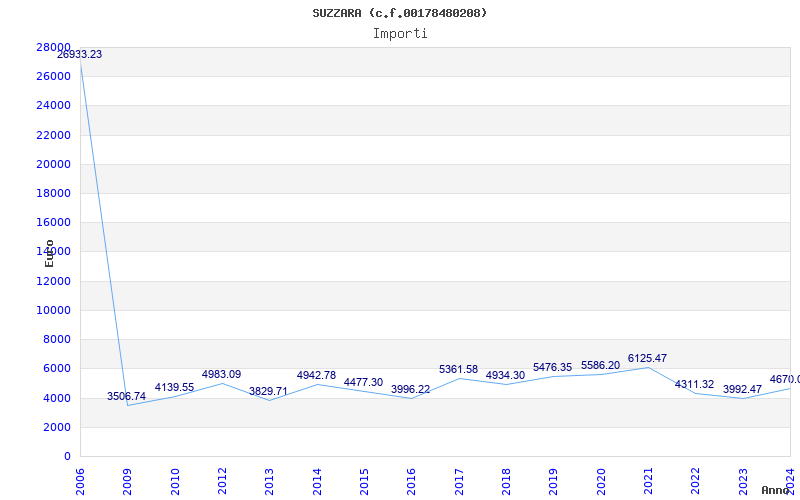This screenshot has width=800, height=500.
Task: Select the 3992.47 data label
Action: (742, 389)
